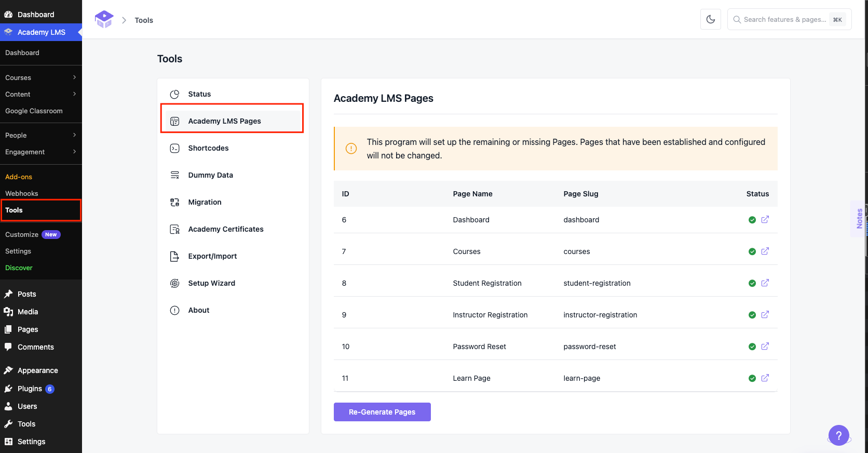Click the Academy Certificates icon
The image size is (868, 453).
175,229
